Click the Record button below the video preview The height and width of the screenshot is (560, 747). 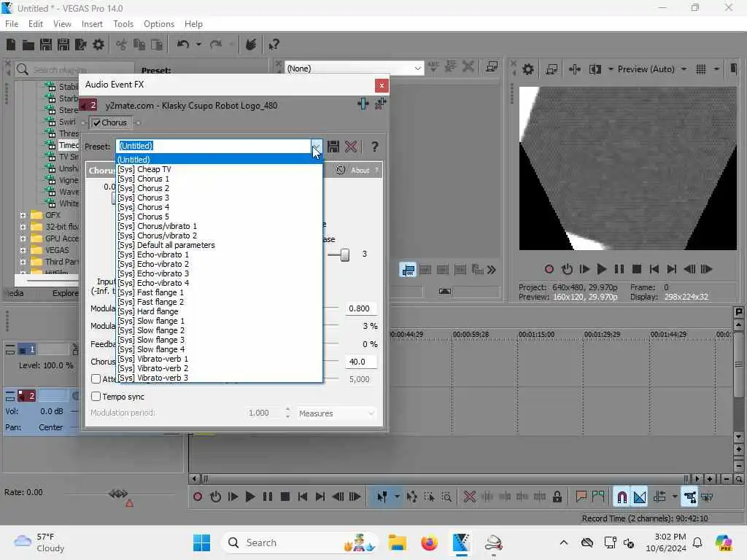[x=549, y=269]
